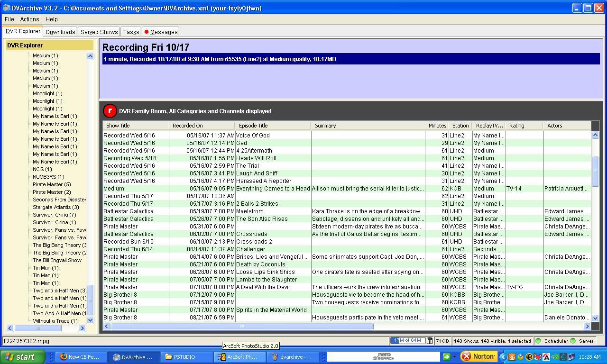The height and width of the screenshot is (364, 607).
Task: Switch to the Downloads tab
Action: coord(60,32)
